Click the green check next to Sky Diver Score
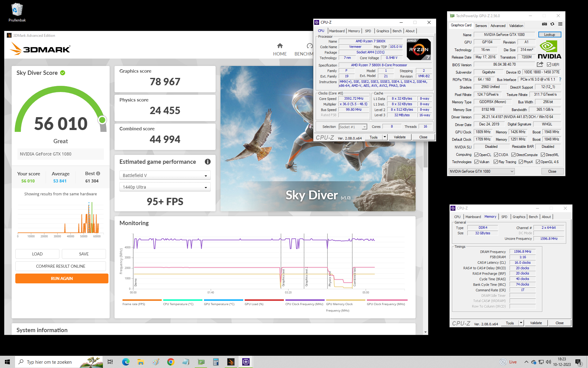The image size is (588, 368). pyautogui.click(x=63, y=73)
